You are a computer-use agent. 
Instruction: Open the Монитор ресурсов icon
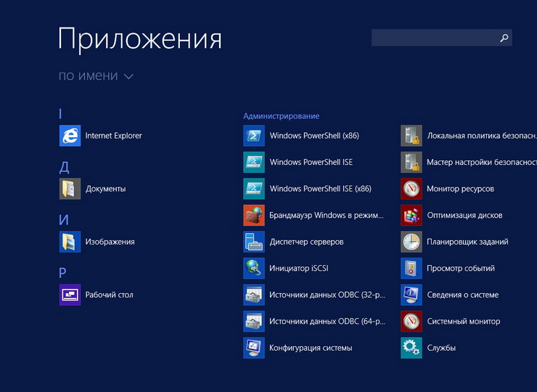(x=411, y=189)
